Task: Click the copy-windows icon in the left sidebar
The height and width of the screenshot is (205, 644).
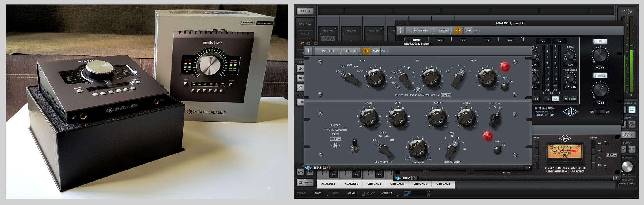Action: (300, 87)
